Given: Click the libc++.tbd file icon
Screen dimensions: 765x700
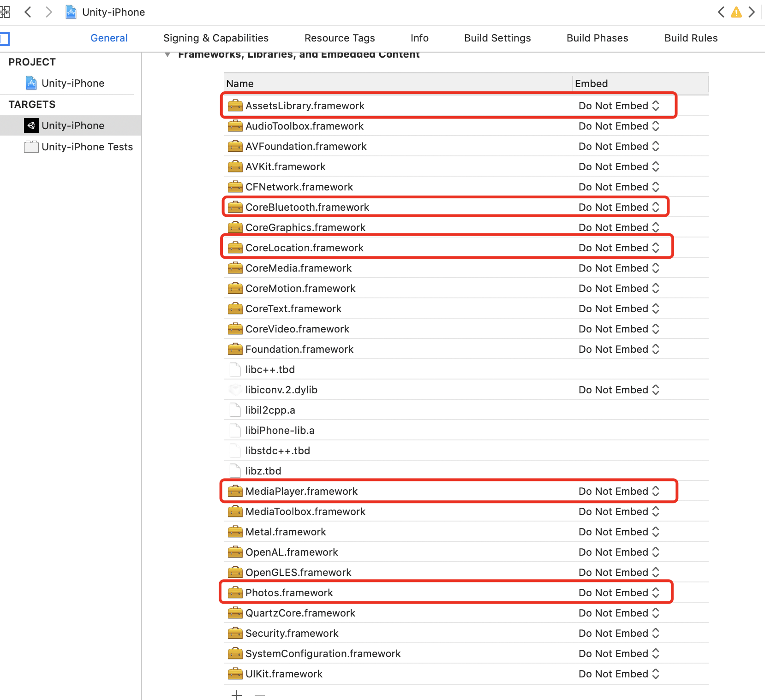Looking at the screenshot, I should coord(235,369).
